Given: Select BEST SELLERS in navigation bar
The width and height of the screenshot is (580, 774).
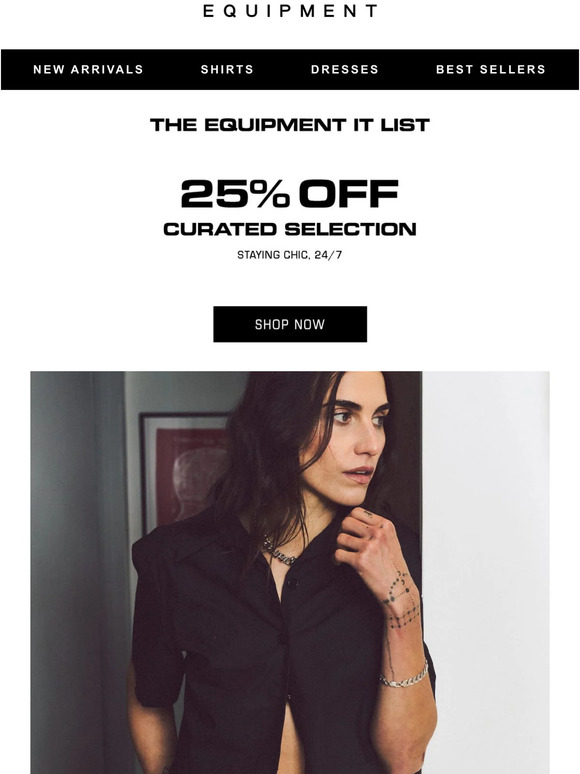Looking at the screenshot, I should tap(491, 70).
